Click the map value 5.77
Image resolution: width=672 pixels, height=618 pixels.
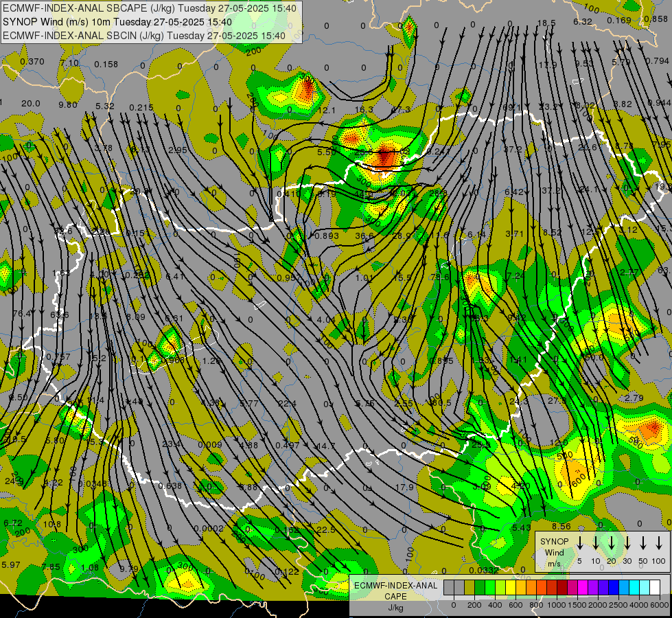click(249, 403)
